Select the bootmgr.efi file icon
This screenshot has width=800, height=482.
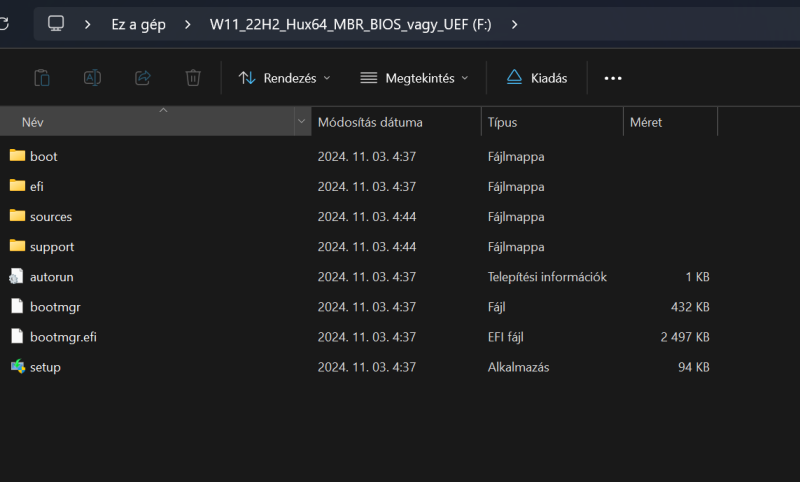click(17, 336)
